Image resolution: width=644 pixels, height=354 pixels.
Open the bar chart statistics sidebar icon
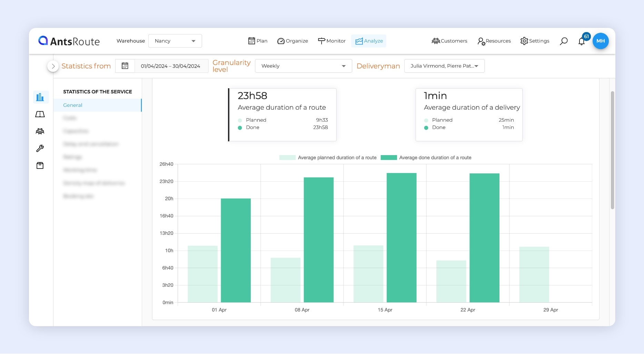40,97
